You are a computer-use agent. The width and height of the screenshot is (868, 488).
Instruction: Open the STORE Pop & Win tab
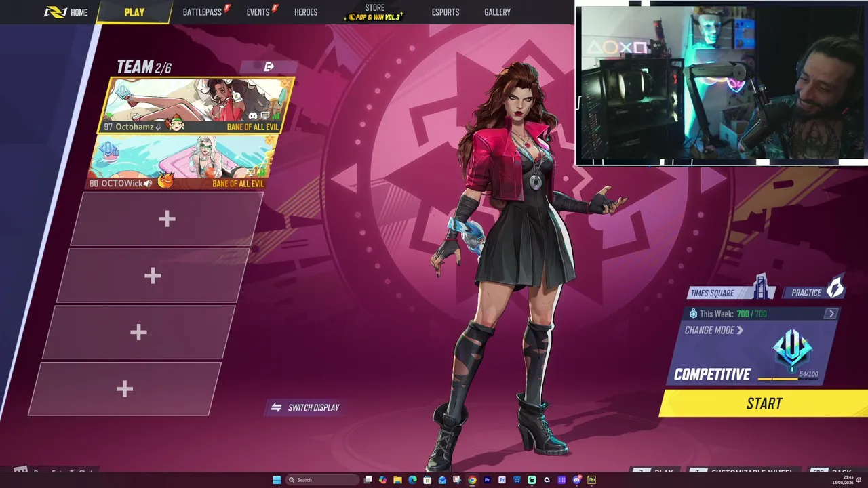coord(374,12)
